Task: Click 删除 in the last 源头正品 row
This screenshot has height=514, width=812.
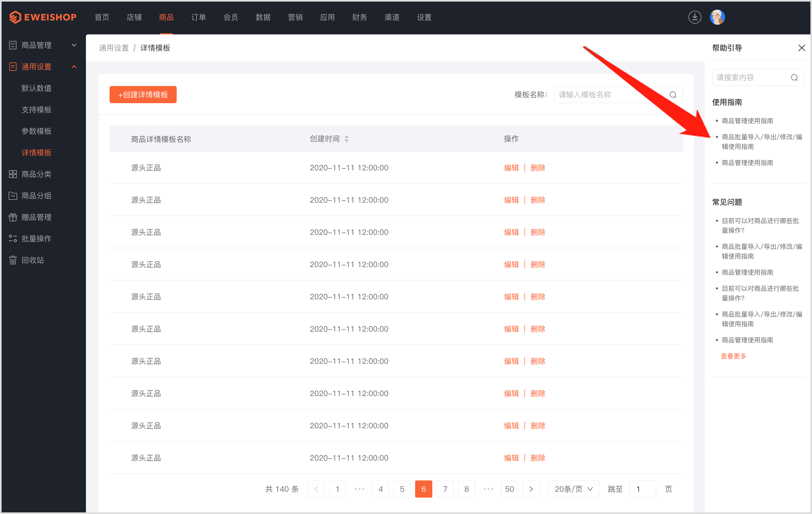Action: pyautogui.click(x=538, y=458)
